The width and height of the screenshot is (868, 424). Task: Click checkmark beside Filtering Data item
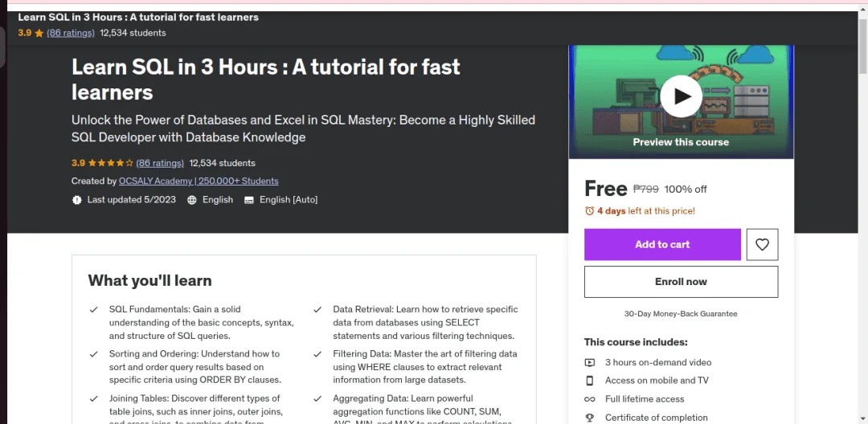[x=317, y=354]
